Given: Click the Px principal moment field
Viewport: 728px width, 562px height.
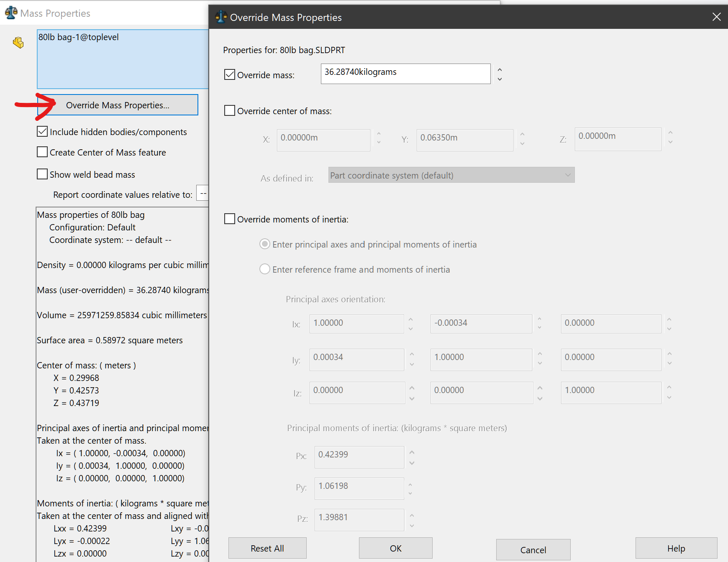Looking at the screenshot, I should click(359, 457).
